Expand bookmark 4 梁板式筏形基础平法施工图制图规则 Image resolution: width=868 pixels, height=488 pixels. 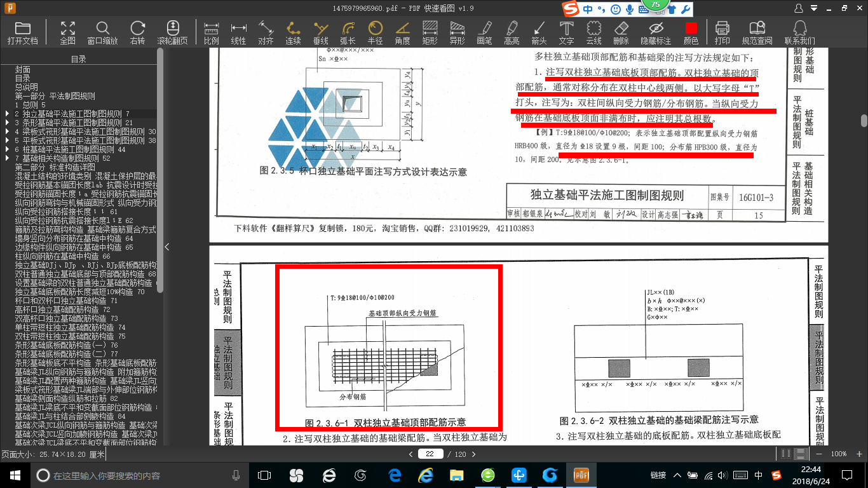tap(7, 131)
